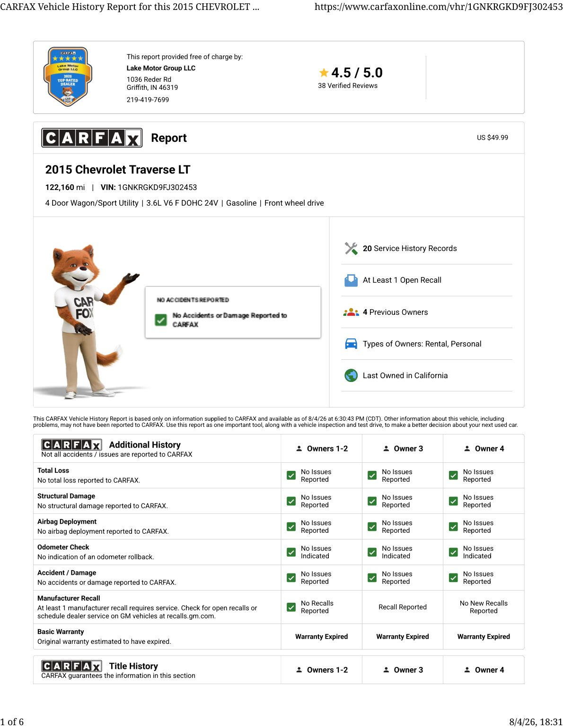Click Structural Damage check for Owner 3
The height and width of the screenshot is (728, 563).
(372, 501)
